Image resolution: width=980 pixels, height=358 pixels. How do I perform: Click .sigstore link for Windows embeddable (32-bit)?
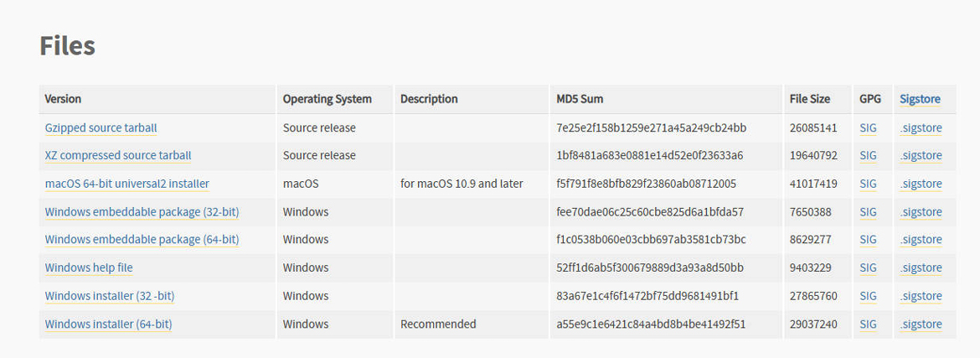921,211
